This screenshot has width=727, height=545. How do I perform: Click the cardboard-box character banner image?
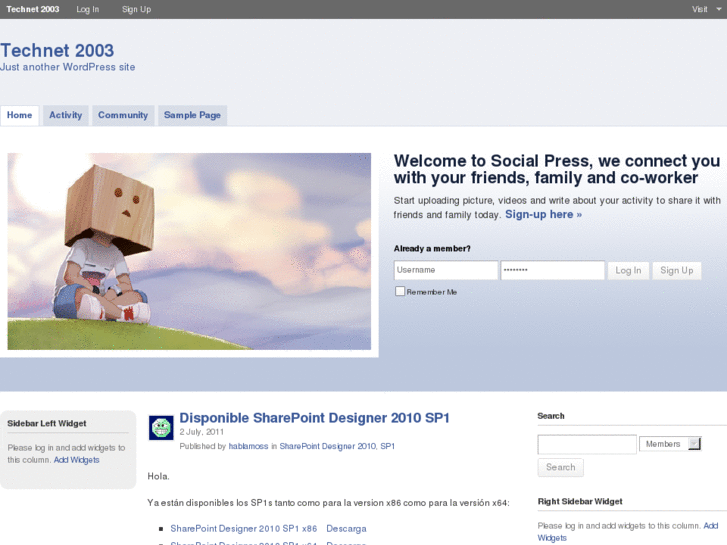189,251
